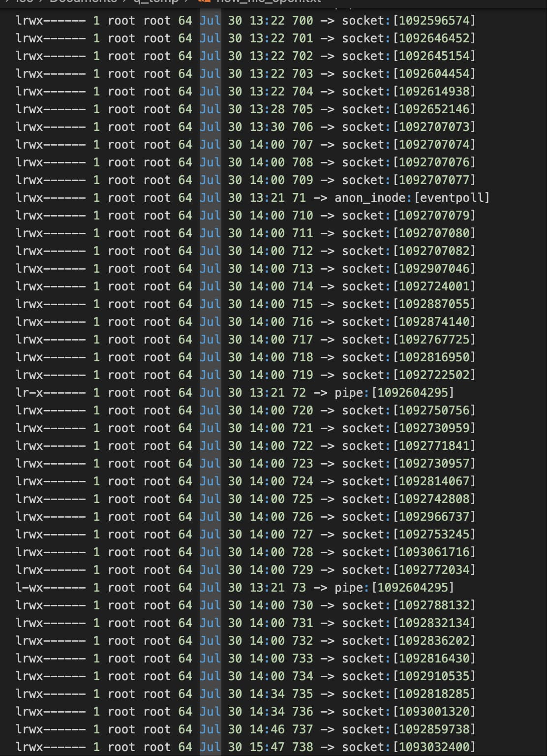Click the anon_inode:[eventpoll] link target text
The height and width of the screenshot is (756, 547).
pos(412,198)
